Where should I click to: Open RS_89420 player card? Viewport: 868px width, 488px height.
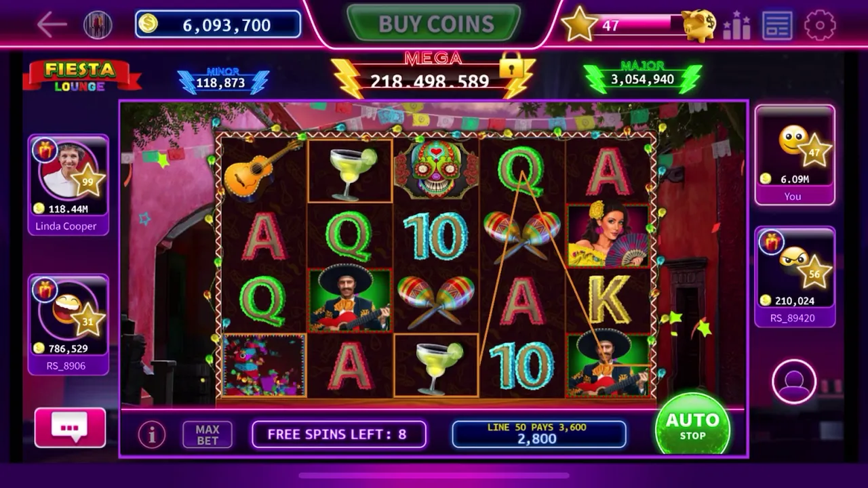tap(795, 277)
